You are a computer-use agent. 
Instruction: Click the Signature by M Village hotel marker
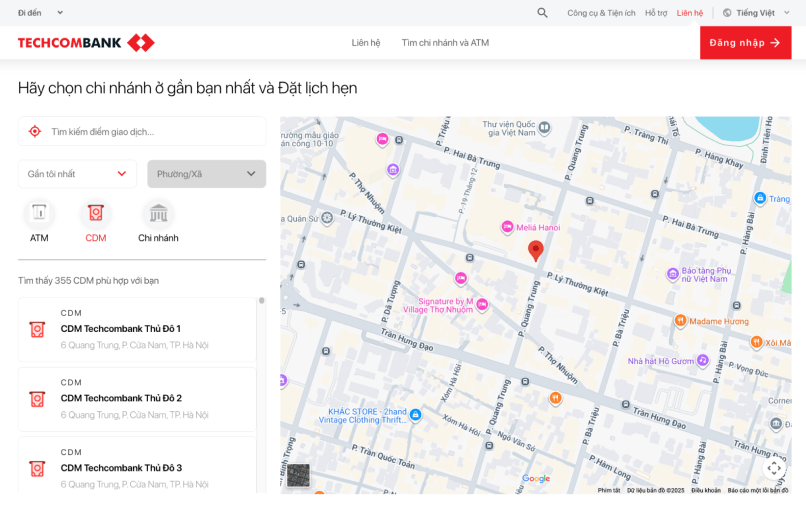pyautogui.click(x=482, y=304)
